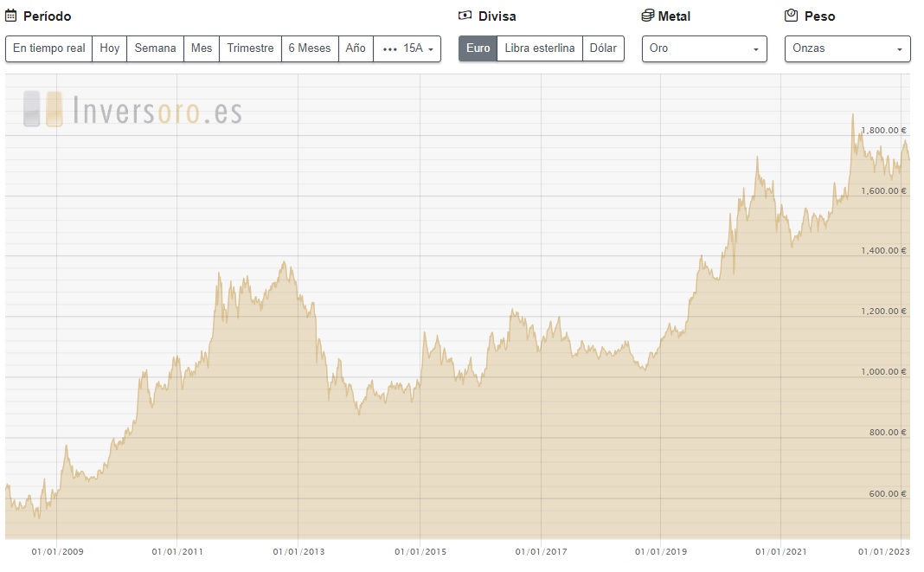Click the calendar icon beside Período

point(11,16)
